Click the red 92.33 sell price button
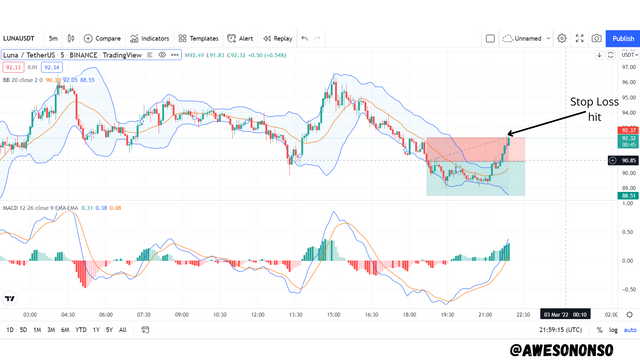640x360 pixels. tap(13, 67)
